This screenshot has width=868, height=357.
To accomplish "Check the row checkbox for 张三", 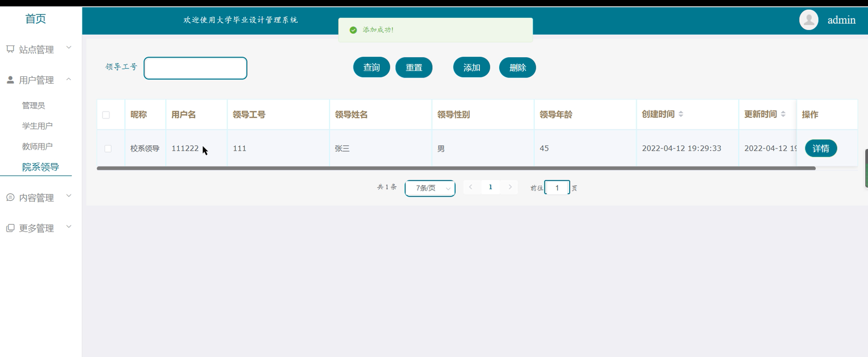I will [108, 149].
